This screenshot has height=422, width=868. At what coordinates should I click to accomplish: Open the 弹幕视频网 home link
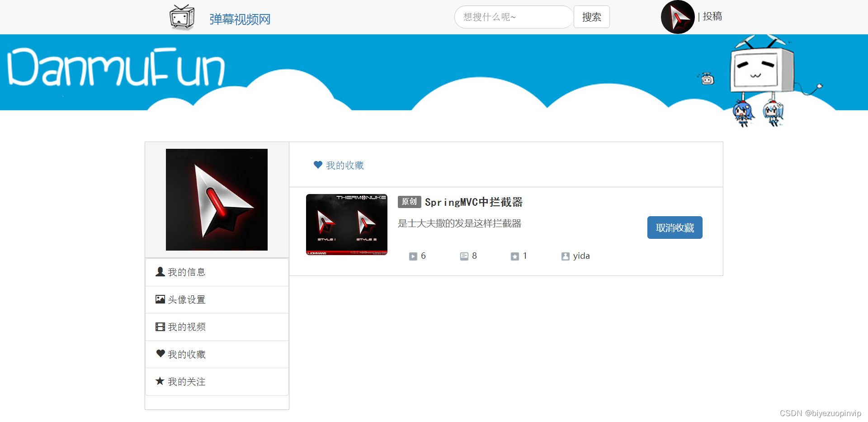click(240, 19)
